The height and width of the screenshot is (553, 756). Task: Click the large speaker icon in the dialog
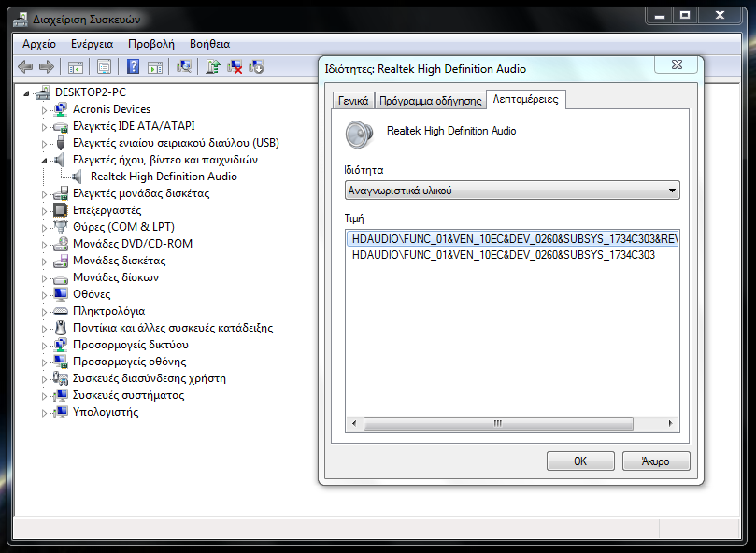coord(359,135)
